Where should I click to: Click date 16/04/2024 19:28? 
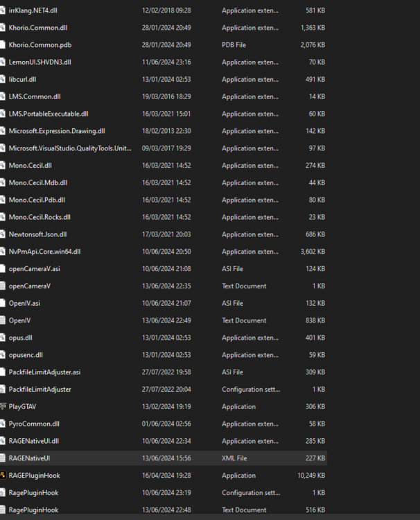pos(166,476)
